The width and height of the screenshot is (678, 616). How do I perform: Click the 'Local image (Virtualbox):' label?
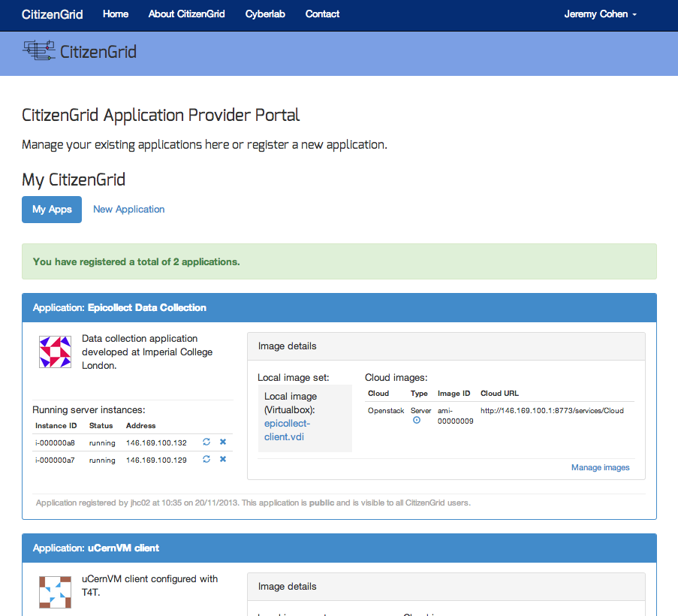pos(291,403)
